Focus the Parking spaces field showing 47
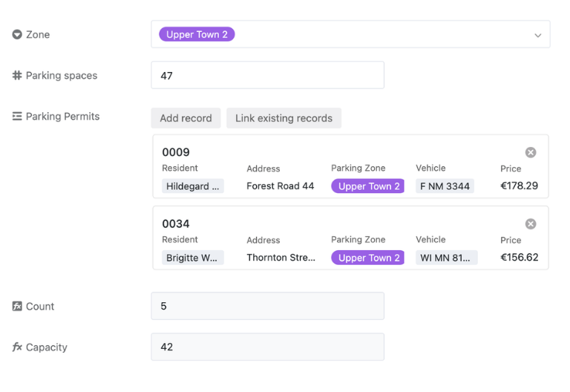This screenshot has height=392, width=570. pos(267,75)
